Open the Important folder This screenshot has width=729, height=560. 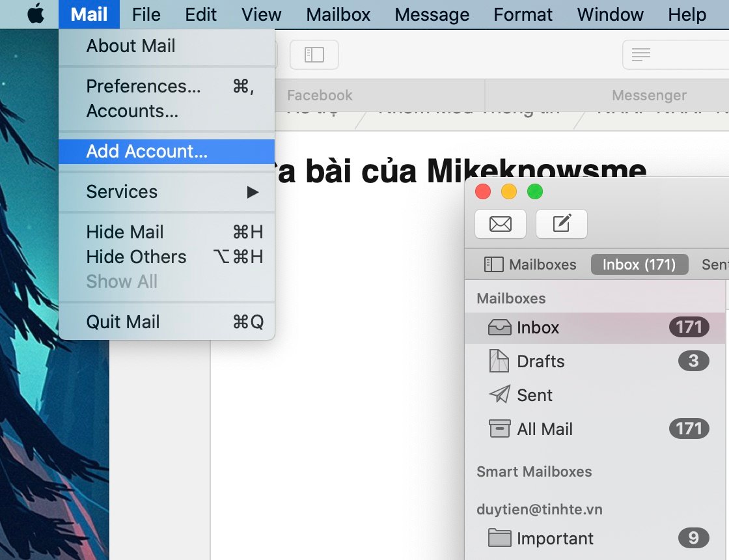(x=595, y=538)
